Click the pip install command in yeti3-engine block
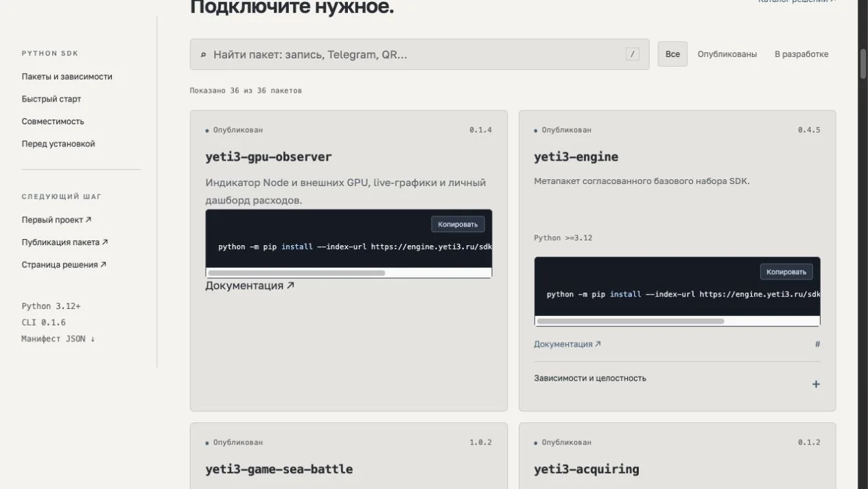This screenshot has height=489, width=868. click(x=683, y=295)
